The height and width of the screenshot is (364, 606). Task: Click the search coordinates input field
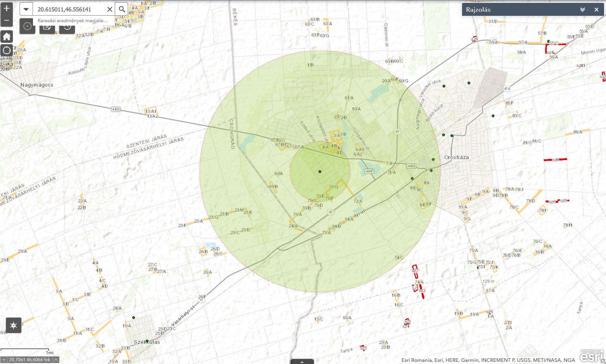click(x=70, y=9)
